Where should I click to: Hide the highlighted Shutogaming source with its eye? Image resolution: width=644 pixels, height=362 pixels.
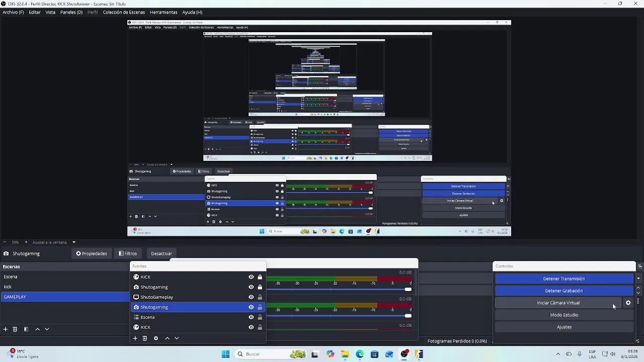[251, 307]
